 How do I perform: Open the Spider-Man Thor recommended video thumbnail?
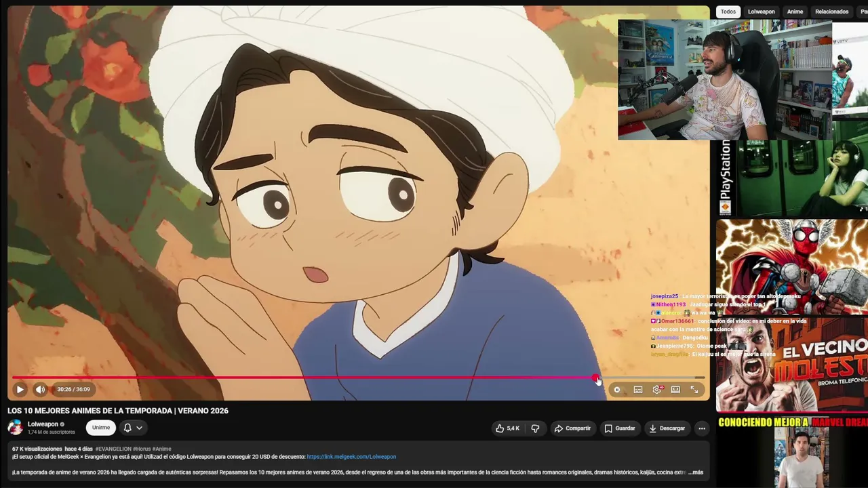pos(792,267)
